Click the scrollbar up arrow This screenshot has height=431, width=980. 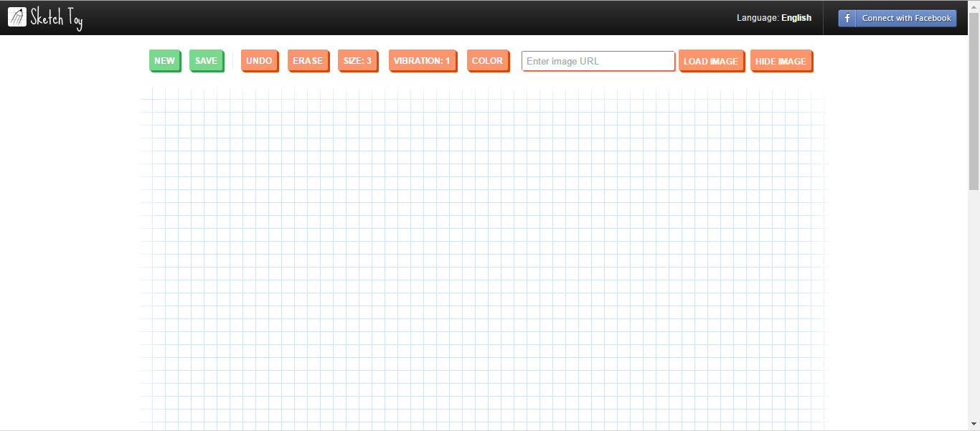974,6
